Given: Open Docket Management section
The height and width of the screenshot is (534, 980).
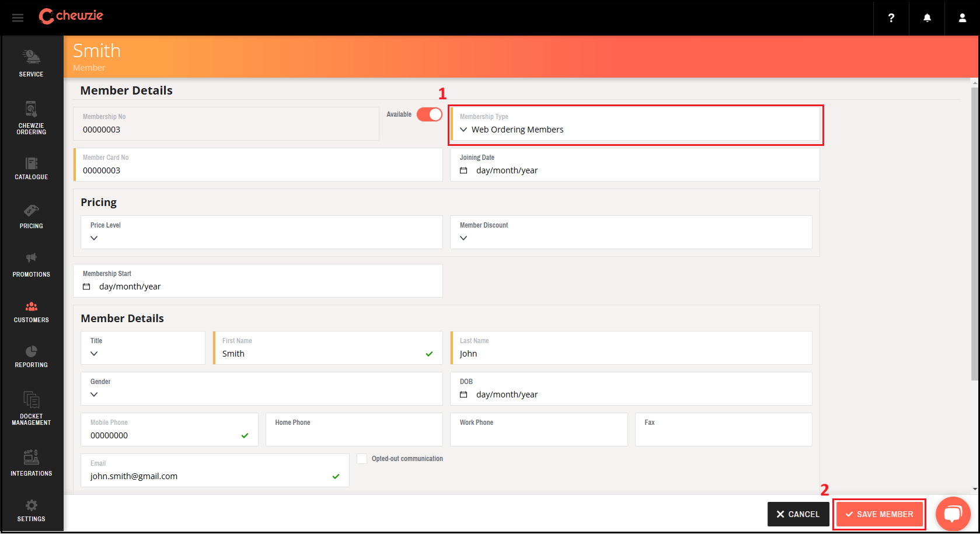Looking at the screenshot, I should coord(32,409).
